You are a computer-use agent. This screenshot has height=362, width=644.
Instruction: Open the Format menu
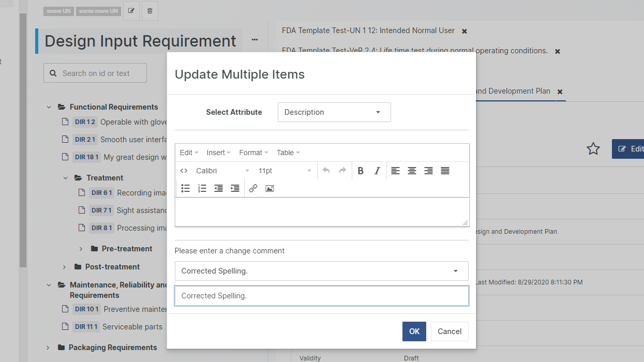pyautogui.click(x=253, y=153)
